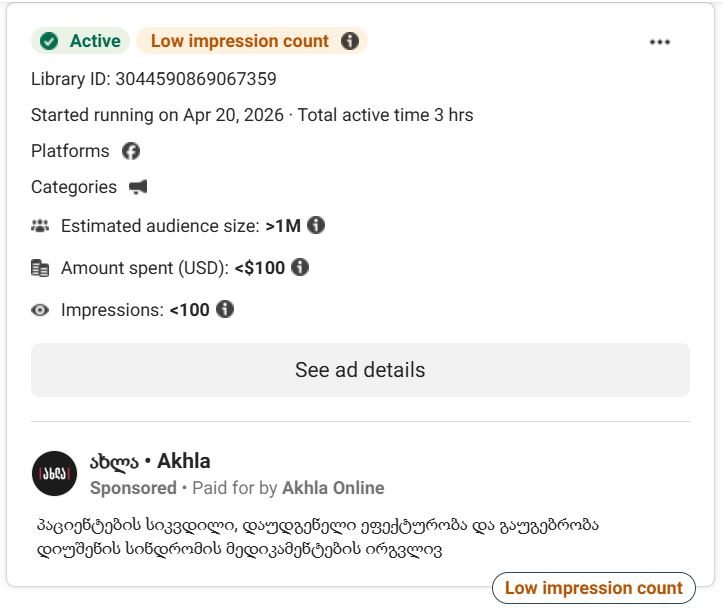Click the megaphone Categories icon

click(138, 187)
